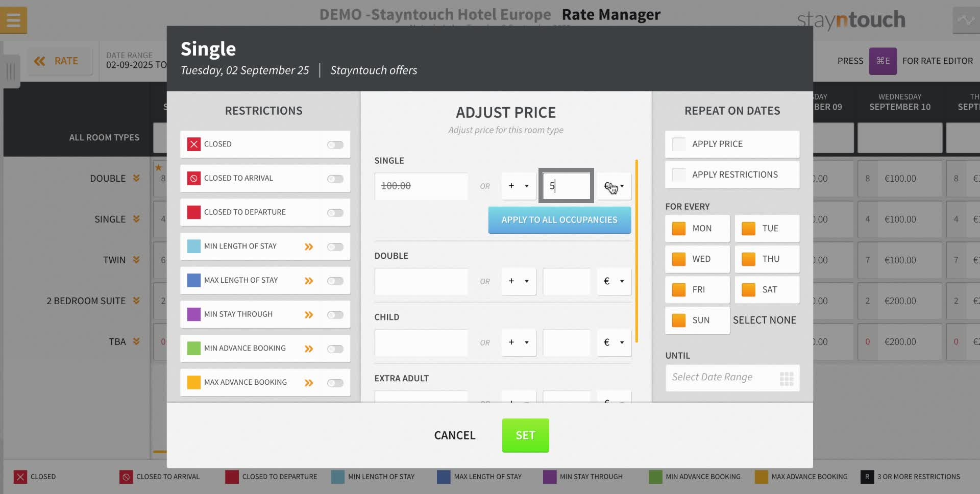This screenshot has width=980, height=494.
Task: Open the Single euro/percent unit dropdown
Action: tap(614, 186)
